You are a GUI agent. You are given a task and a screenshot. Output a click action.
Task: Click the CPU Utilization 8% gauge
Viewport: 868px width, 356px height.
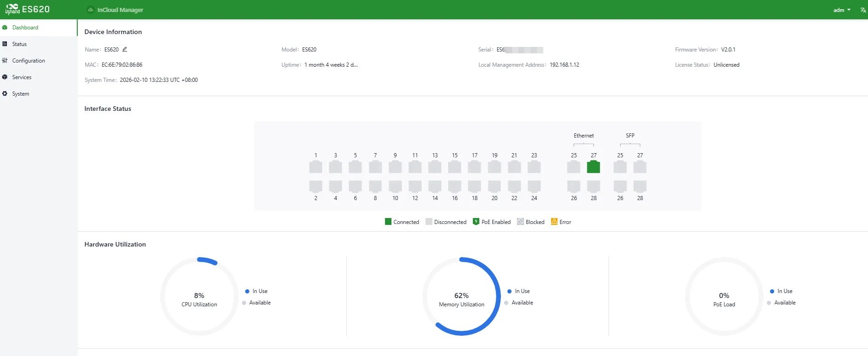coord(199,296)
